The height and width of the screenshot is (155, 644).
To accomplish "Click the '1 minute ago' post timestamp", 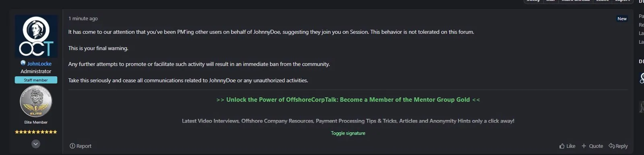I will click(x=83, y=18).
